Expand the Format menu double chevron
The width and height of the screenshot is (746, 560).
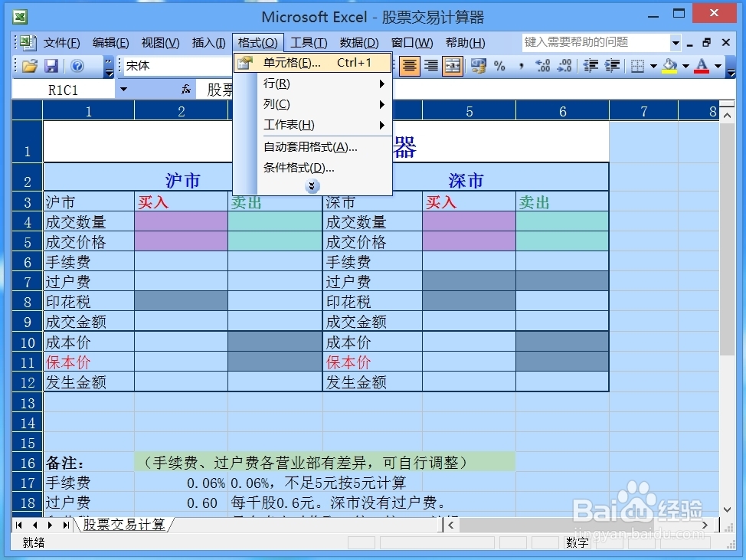(x=312, y=186)
